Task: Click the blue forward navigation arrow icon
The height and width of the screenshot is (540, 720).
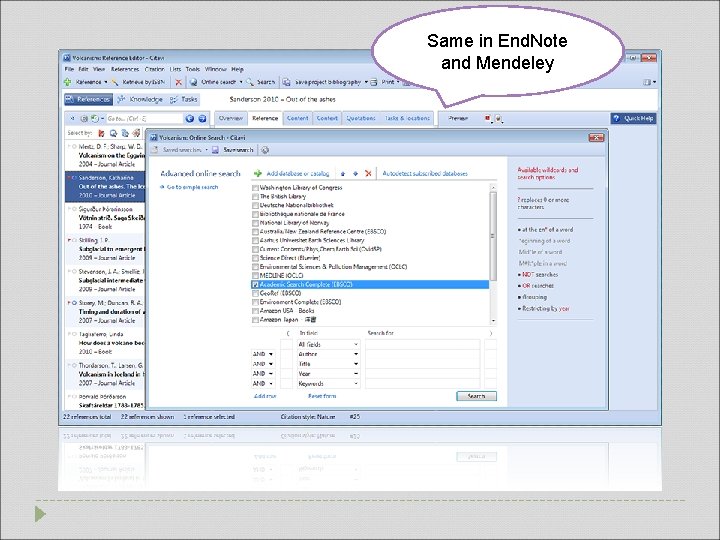Action: pyautogui.click(x=202, y=118)
